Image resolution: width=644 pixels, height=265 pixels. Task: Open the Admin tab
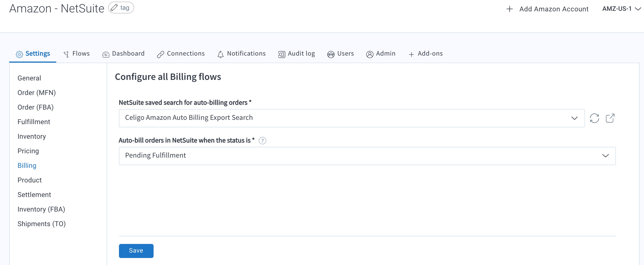pyautogui.click(x=381, y=54)
